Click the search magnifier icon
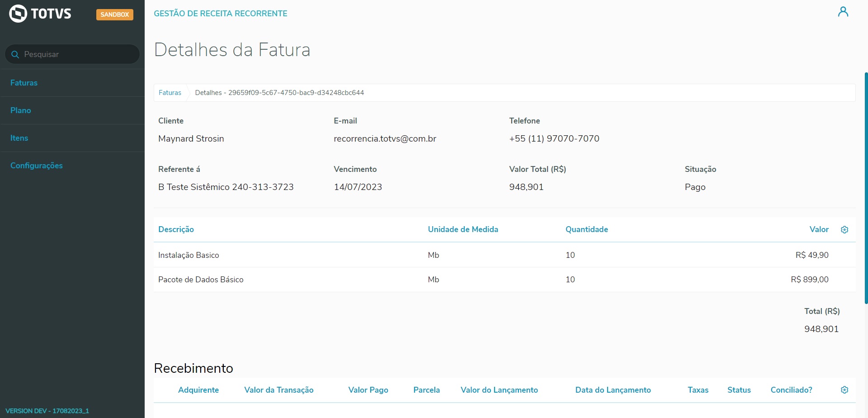 coord(15,54)
